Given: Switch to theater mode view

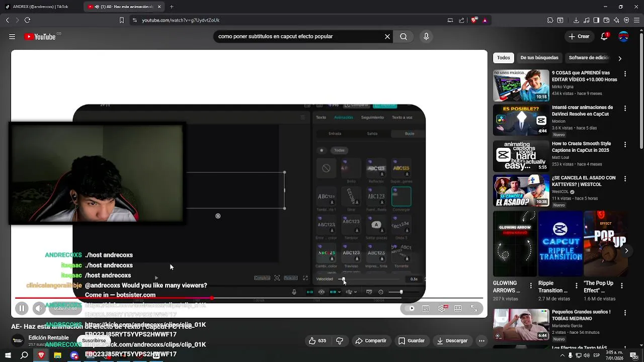Looking at the screenshot, I should tap(458, 308).
